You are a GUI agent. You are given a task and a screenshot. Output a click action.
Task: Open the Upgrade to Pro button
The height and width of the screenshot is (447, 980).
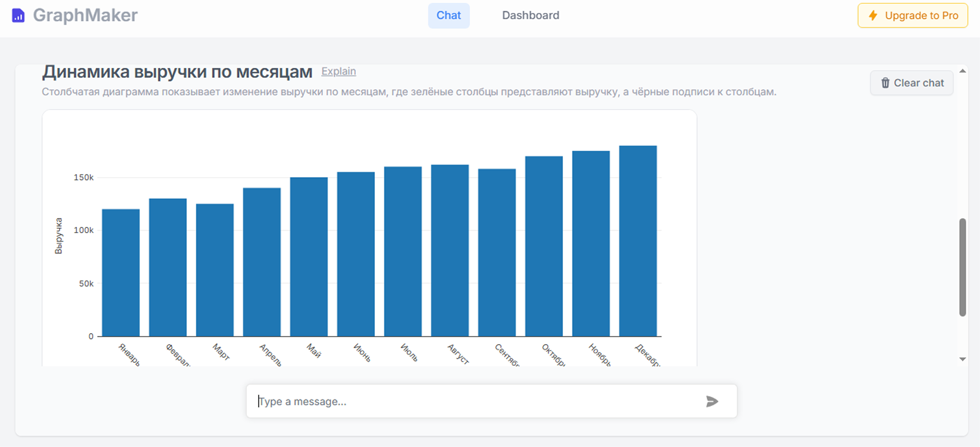point(912,15)
